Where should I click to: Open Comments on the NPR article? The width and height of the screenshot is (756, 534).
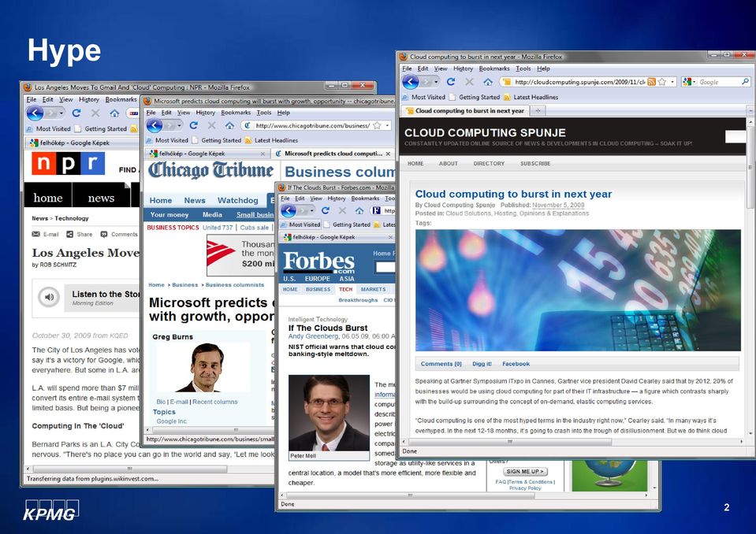pyautogui.click(x=119, y=235)
